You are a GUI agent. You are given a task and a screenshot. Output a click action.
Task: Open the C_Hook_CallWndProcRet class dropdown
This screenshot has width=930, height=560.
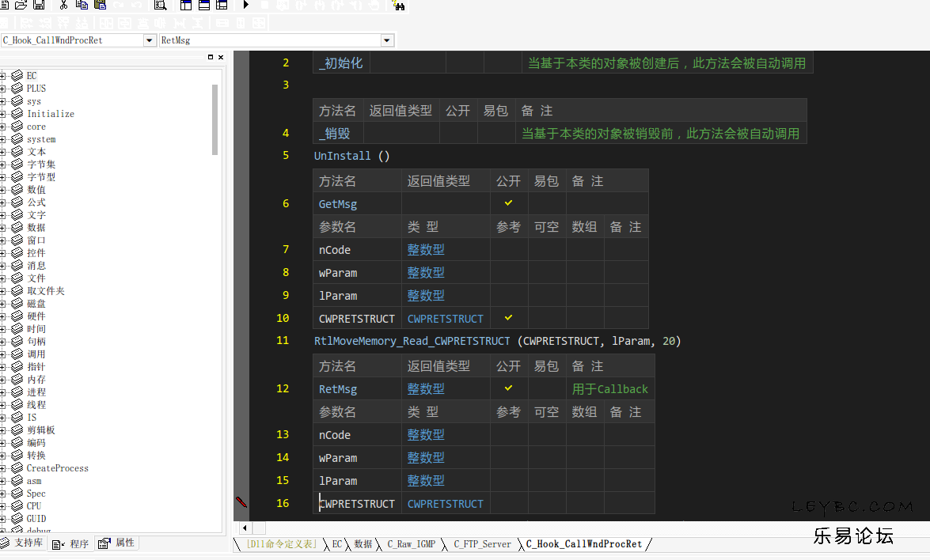149,40
